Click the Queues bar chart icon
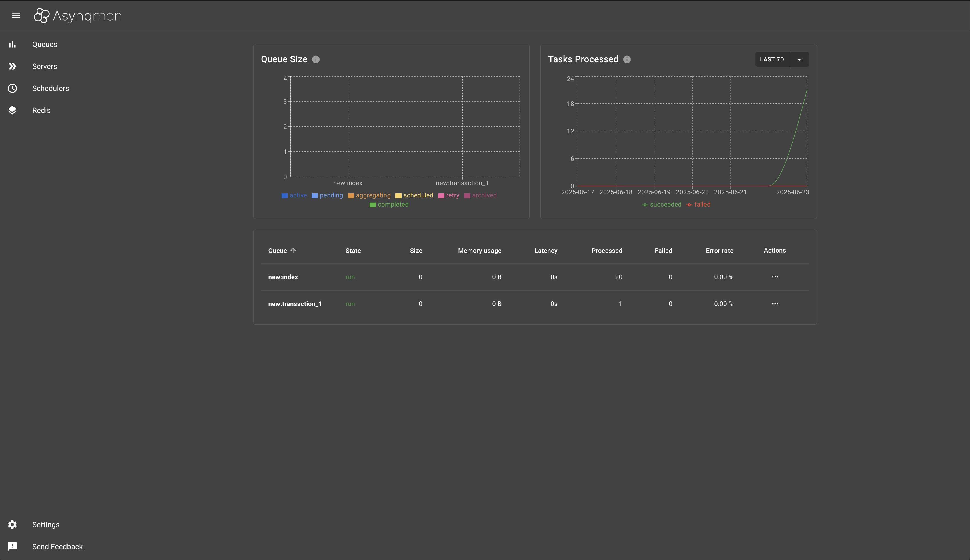 (12, 44)
